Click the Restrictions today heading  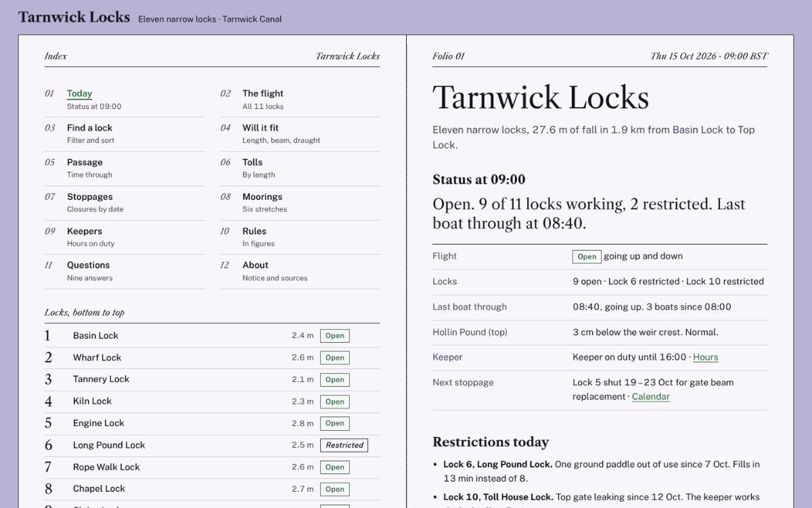coord(491,442)
